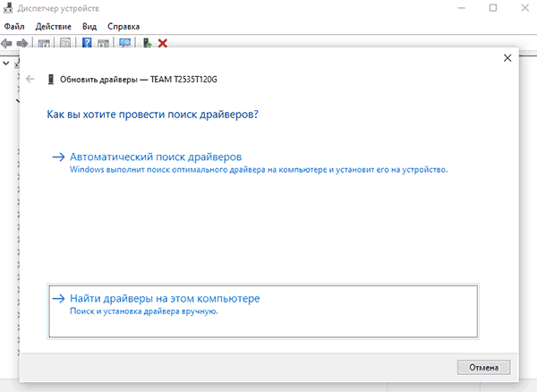This screenshot has width=537, height=392.
Task: Click the back arrow in the driver wizard
Action: coord(30,79)
